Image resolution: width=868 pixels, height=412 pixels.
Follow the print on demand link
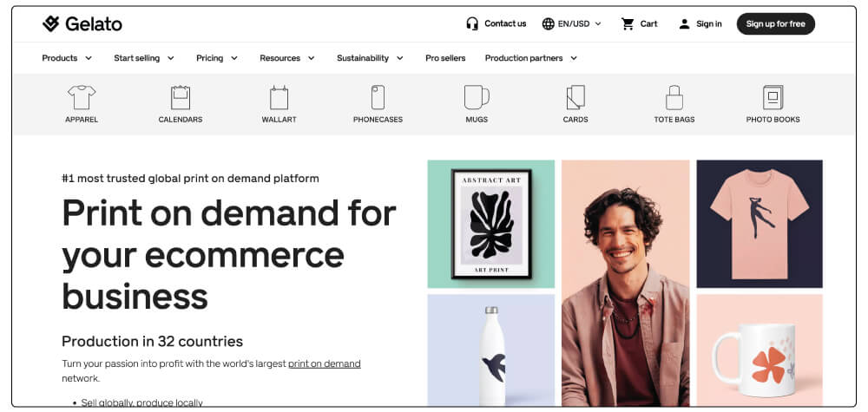click(325, 364)
